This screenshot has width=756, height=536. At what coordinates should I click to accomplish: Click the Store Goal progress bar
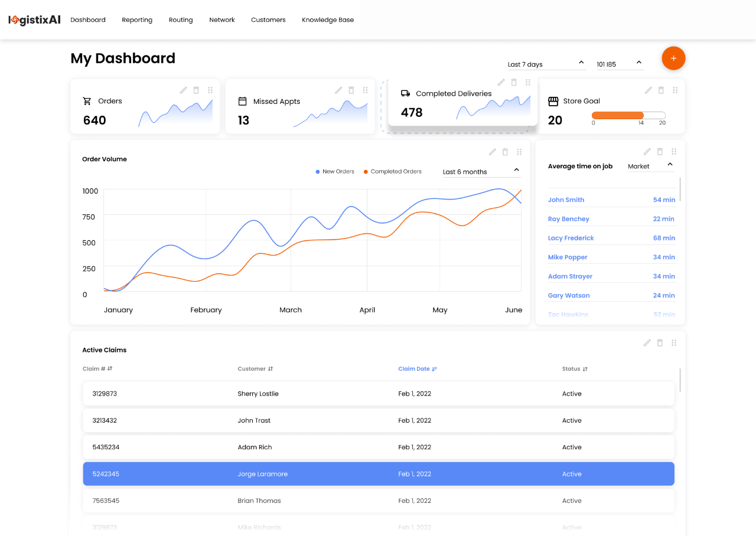(x=628, y=116)
